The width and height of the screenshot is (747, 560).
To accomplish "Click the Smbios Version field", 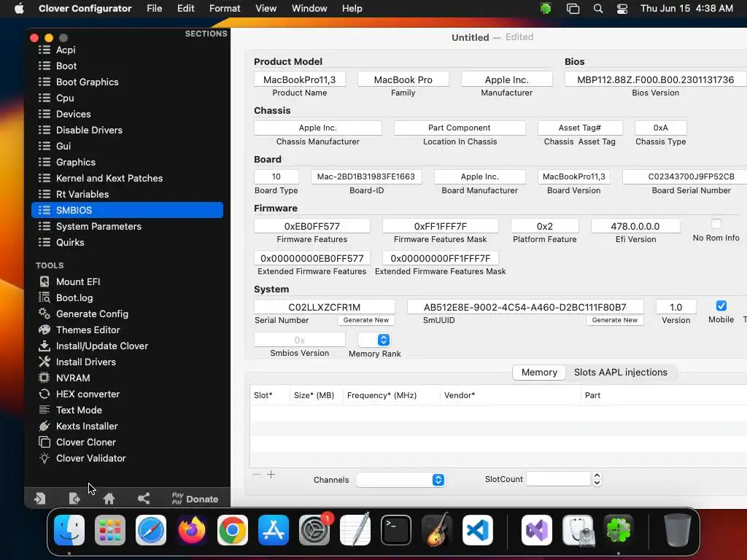I will click(300, 340).
